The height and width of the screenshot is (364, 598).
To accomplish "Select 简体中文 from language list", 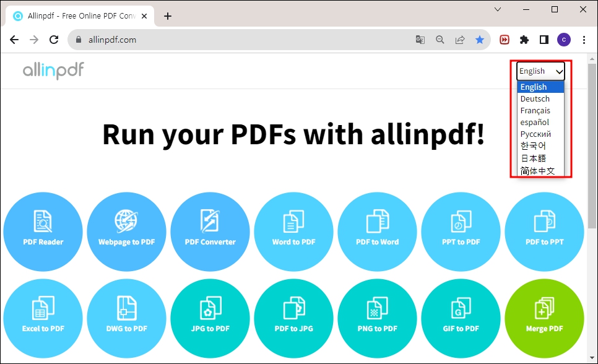I will pos(540,171).
